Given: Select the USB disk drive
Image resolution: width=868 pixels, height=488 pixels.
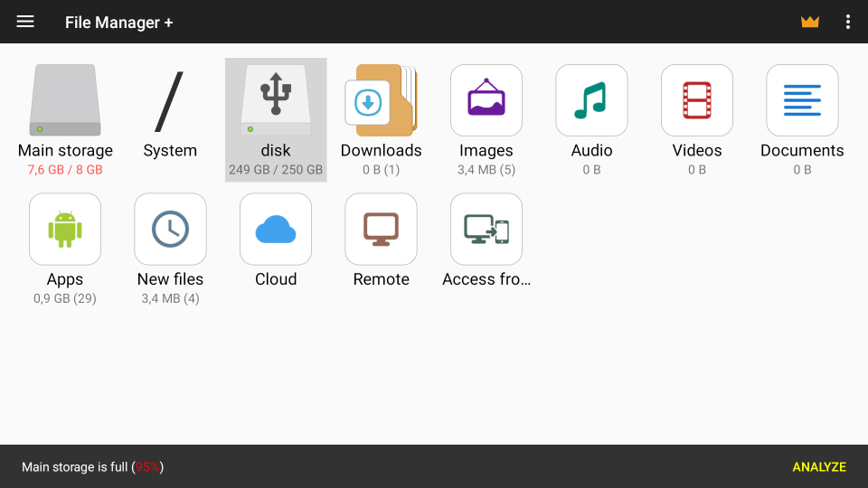Looking at the screenshot, I should click(276, 101).
